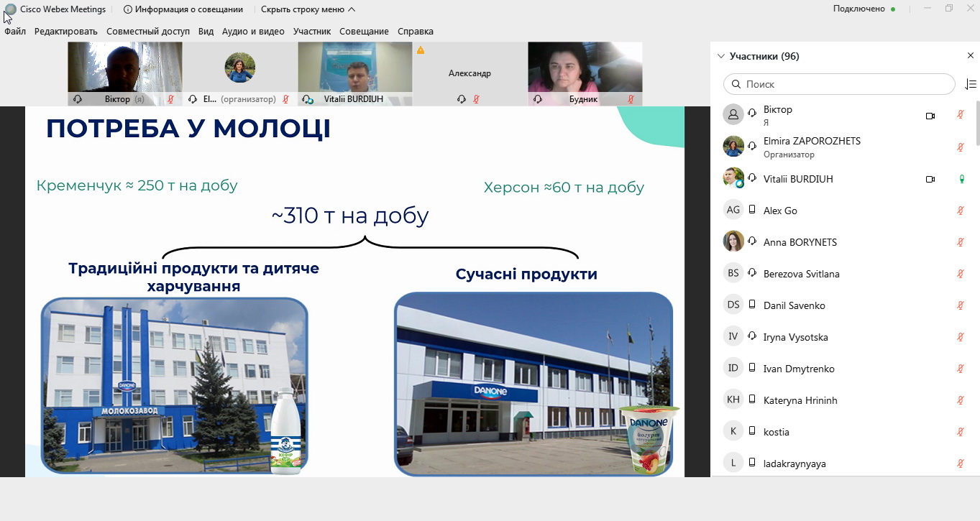Toggle the muted mic on Александр's video tile
This screenshot has width=980, height=521.
point(476,99)
